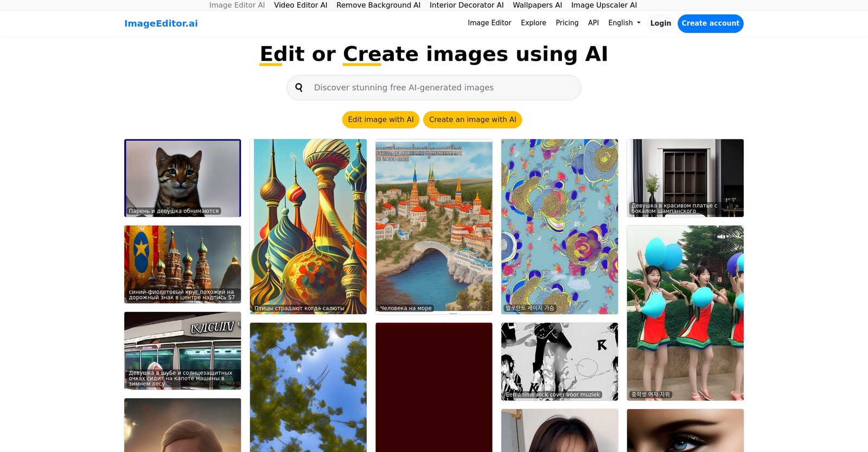This screenshot has height=452, width=868.
Task: Open the dark interior shelf image
Action: pyautogui.click(x=685, y=178)
